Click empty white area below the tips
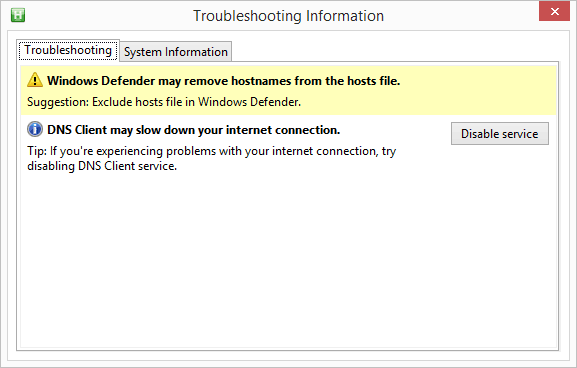577x368 pixels. coord(288,258)
